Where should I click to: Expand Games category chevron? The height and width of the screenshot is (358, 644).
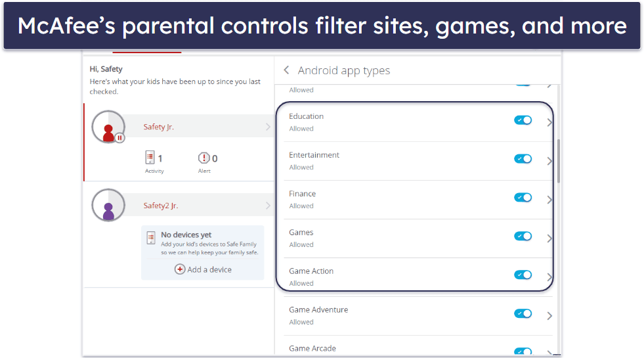point(549,238)
